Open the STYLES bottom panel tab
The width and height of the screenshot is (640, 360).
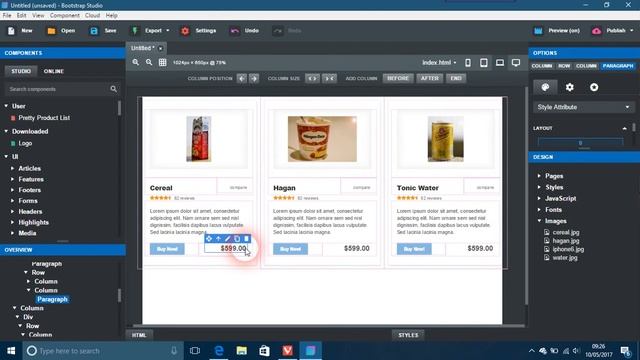(x=408, y=335)
